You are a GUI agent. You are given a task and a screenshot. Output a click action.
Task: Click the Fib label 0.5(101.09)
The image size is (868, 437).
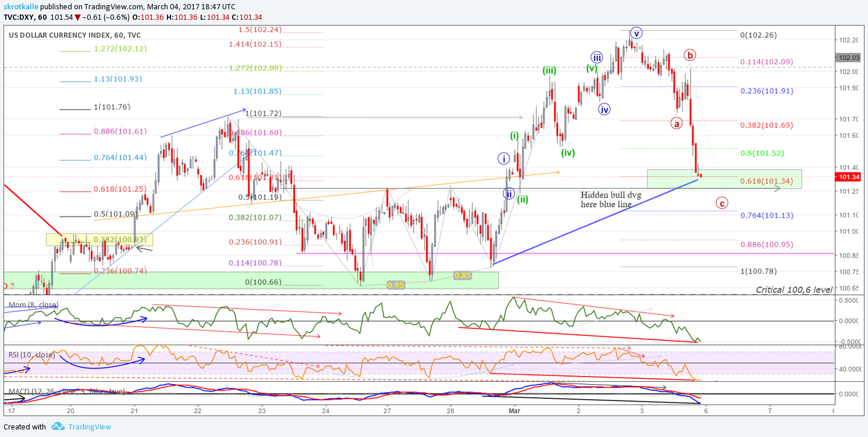pyautogui.click(x=116, y=214)
